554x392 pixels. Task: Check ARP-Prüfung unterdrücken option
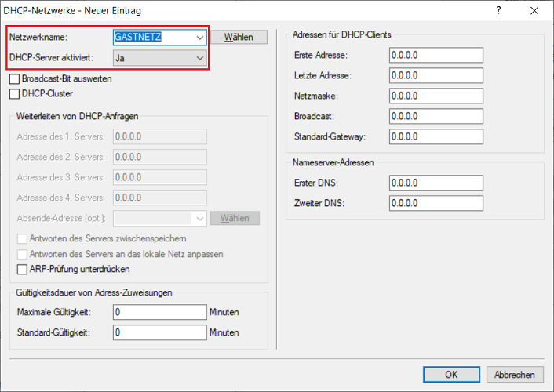click(22, 270)
